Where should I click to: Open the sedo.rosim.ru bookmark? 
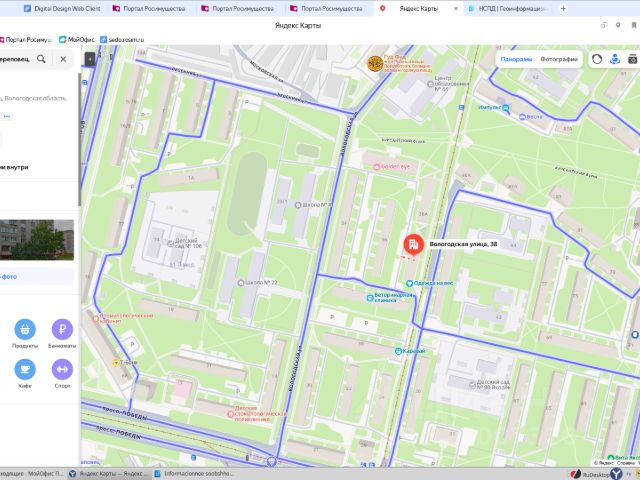tap(122, 40)
